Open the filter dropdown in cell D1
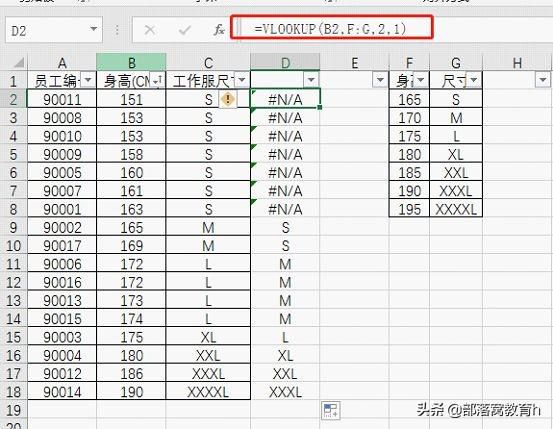The width and height of the screenshot is (553, 429). (x=311, y=80)
